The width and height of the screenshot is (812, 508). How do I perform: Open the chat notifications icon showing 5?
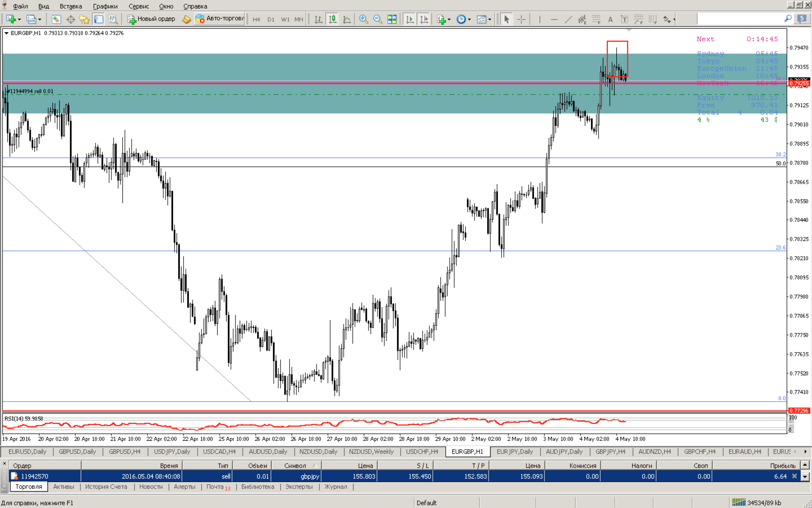point(802,18)
